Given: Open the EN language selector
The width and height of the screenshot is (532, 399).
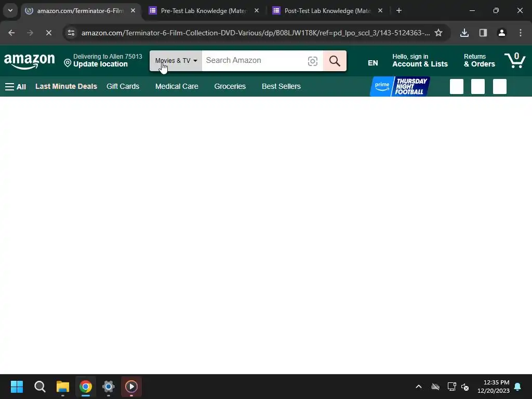Looking at the screenshot, I should tap(373, 63).
